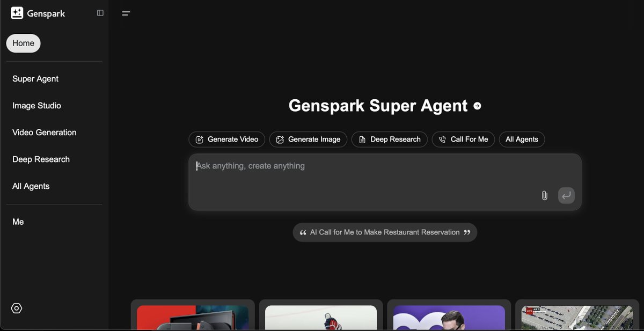Open the Me section in sidebar
This screenshot has width=644, height=331.
[18, 222]
